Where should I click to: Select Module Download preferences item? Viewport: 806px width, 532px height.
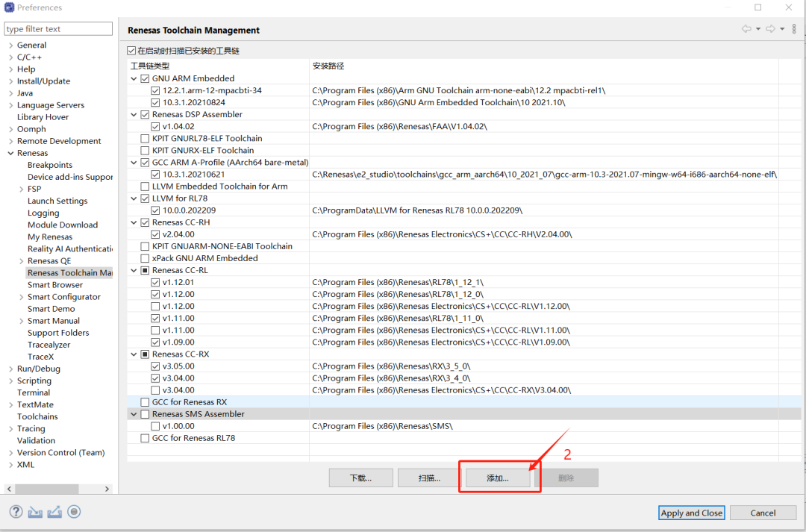point(63,225)
